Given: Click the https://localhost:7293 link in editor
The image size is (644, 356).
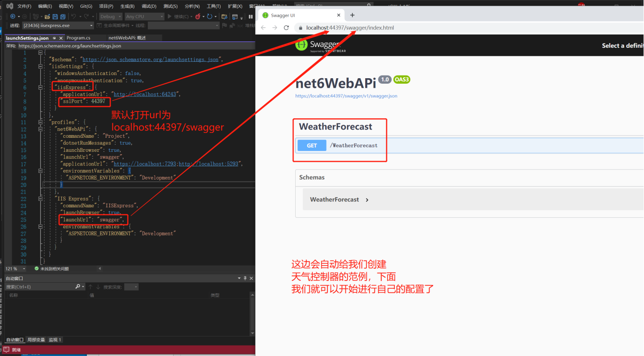Looking at the screenshot, I should (x=145, y=164).
